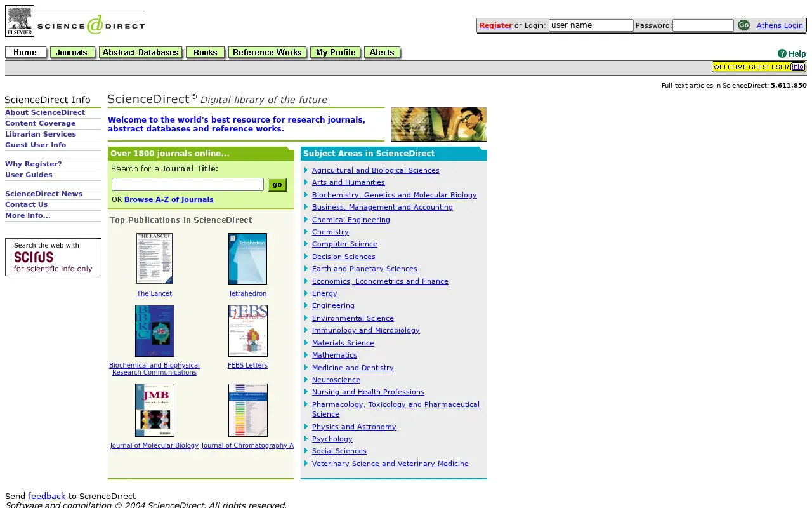Click the Welcome Guest User info badge

[x=759, y=67]
